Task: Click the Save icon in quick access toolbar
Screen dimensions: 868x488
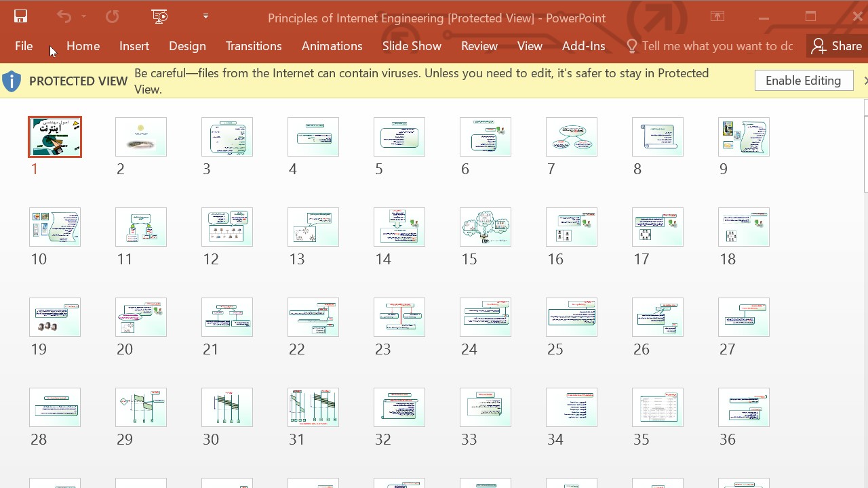Action: (x=20, y=16)
